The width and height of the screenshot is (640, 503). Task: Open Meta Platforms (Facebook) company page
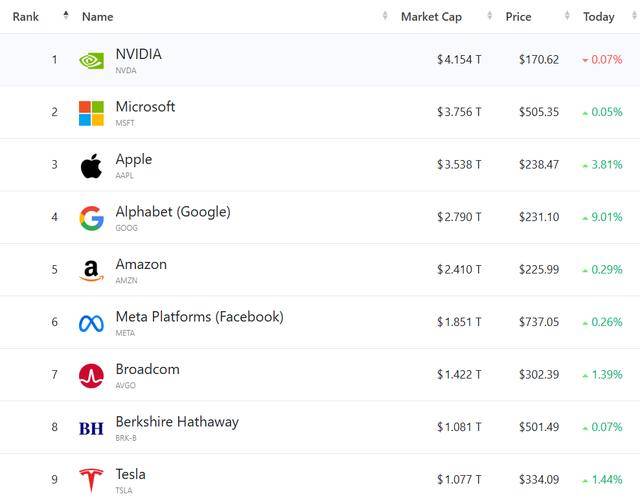click(199, 317)
